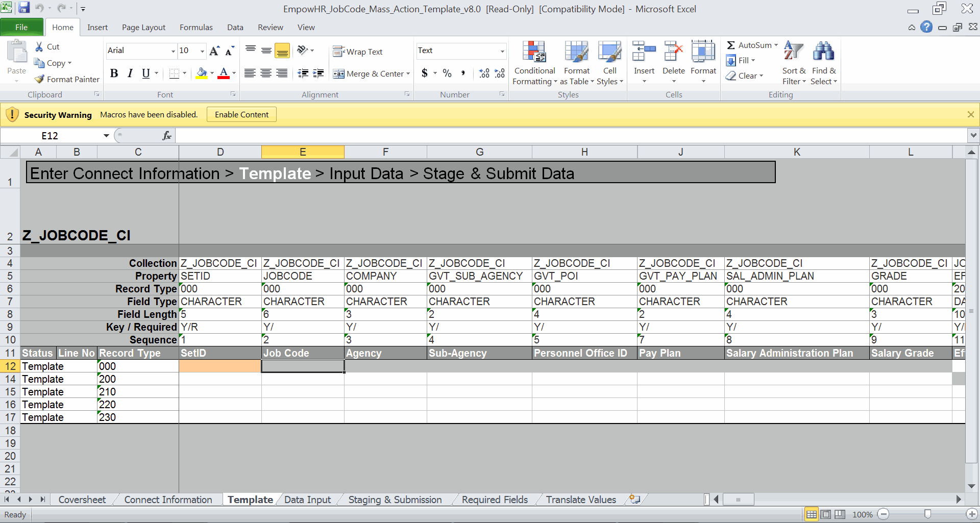Click Insert Function fx icon
Screen dimensions: 980x523
[166, 136]
